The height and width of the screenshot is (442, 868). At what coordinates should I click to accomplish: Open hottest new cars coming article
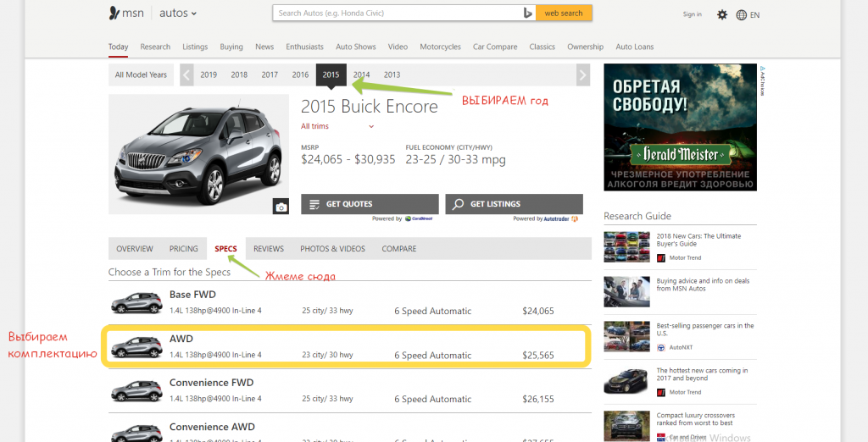click(x=702, y=374)
